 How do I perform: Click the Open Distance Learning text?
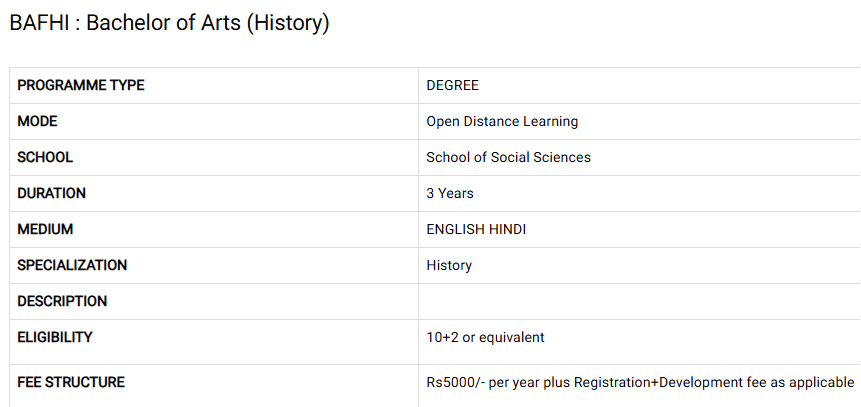pyautogui.click(x=502, y=121)
